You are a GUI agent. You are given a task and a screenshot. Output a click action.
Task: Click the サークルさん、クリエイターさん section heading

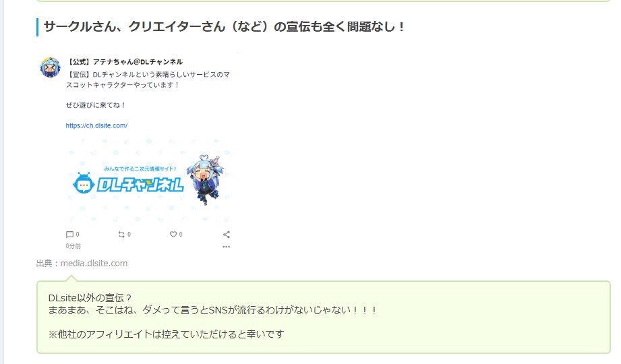(224, 26)
